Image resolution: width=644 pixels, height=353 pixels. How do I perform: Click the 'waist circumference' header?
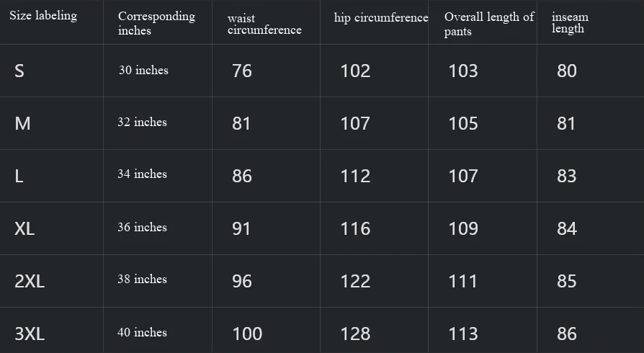264,24
